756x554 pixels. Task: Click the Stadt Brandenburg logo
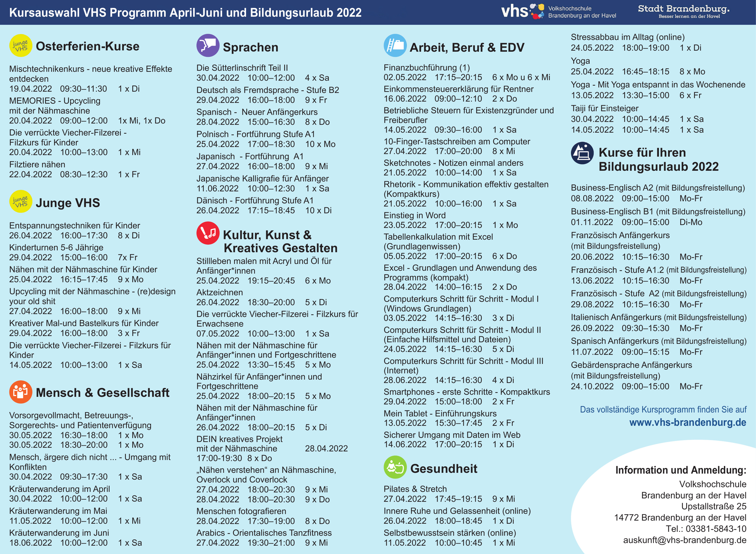(684, 11)
